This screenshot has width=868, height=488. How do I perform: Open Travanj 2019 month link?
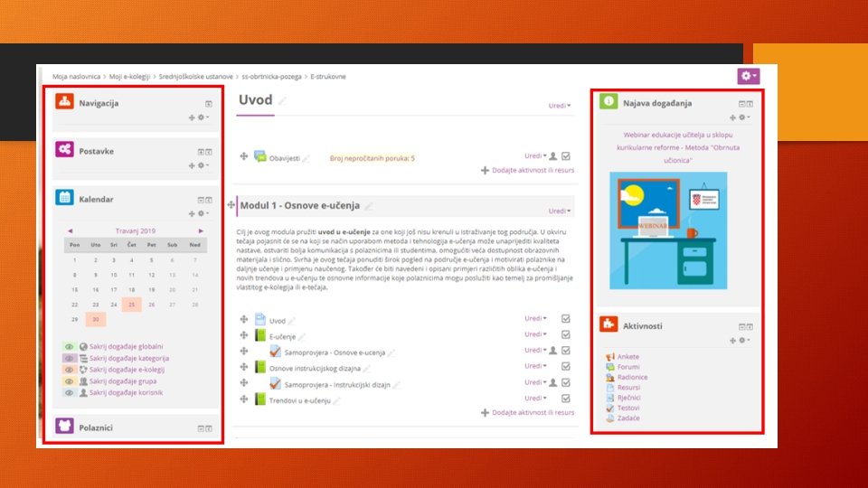point(136,230)
